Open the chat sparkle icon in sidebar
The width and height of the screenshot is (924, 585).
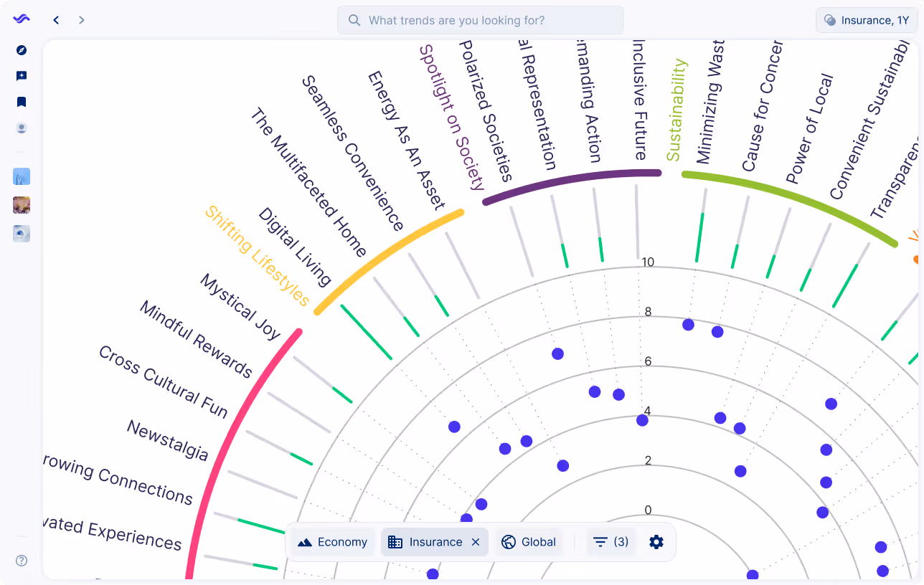22,76
